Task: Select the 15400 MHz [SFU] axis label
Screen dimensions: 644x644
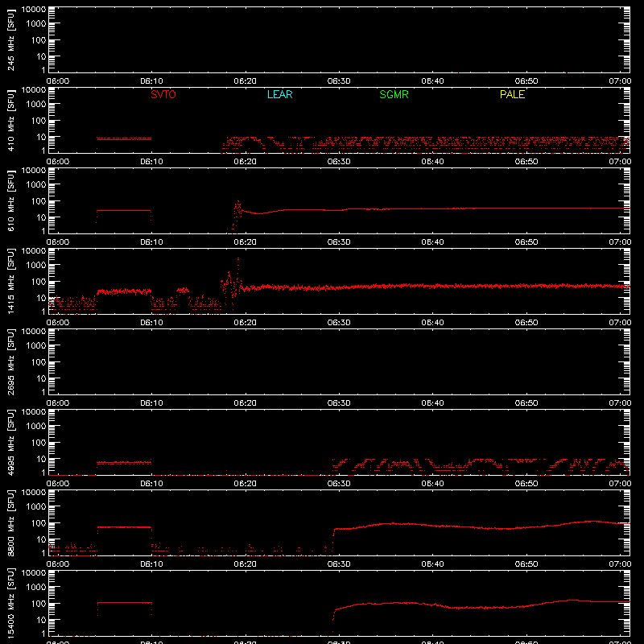Action: (10, 603)
